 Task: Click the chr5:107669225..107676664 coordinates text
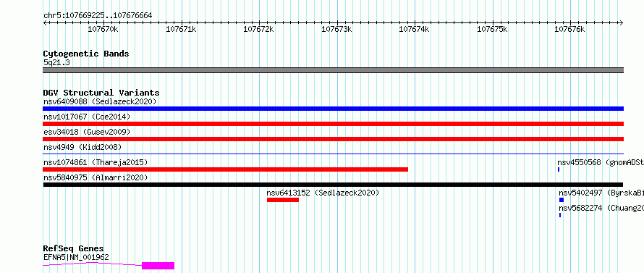coord(98,16)
